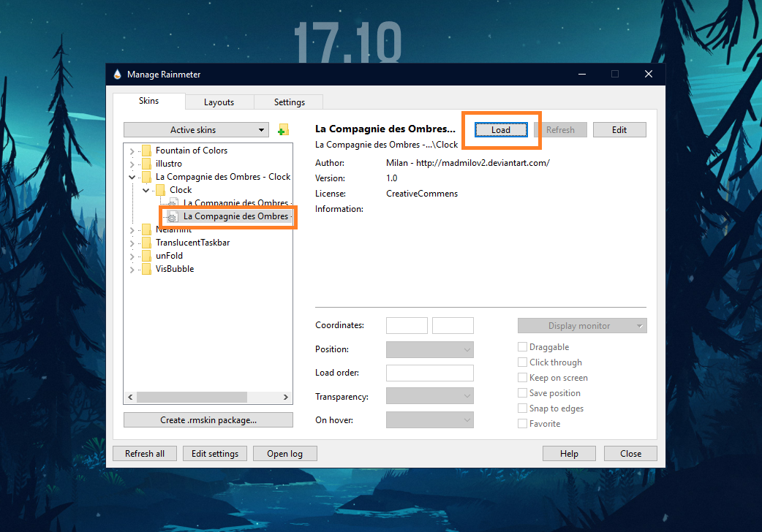Click the illustro folder icon
762x532 pixels.
(146, 164)
